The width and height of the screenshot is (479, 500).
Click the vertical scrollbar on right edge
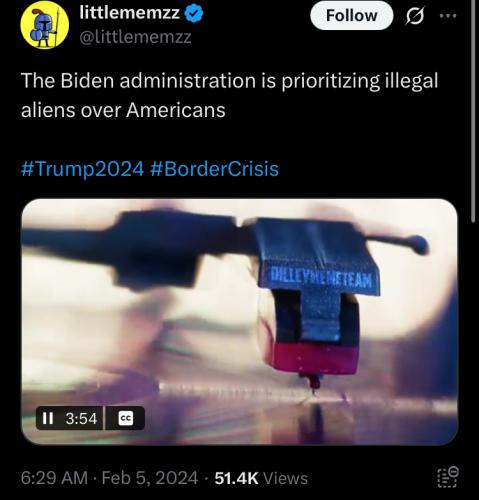click(474, 112)
